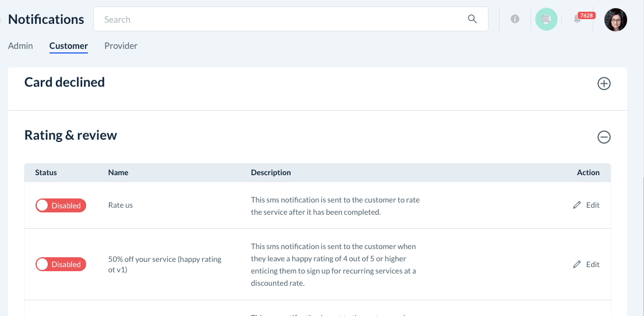Open the notifications bell icon
This screenshot has height=316, width=644.
[577, 20]
